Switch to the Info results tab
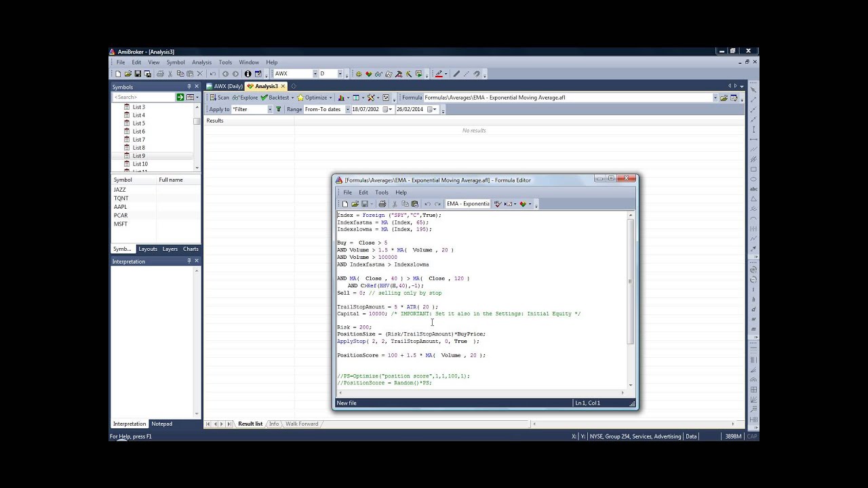The width and height of the screenshot is (868, 488). tap(274, 424)
